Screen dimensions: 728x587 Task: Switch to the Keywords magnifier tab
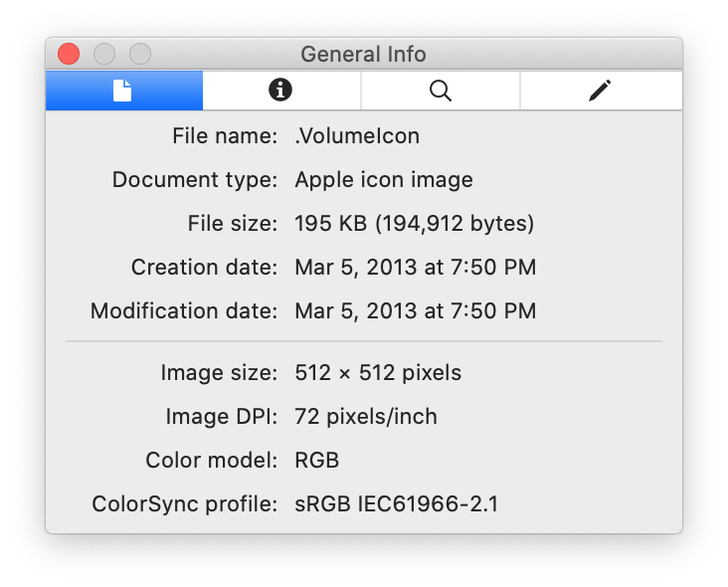tap(441, 91)
